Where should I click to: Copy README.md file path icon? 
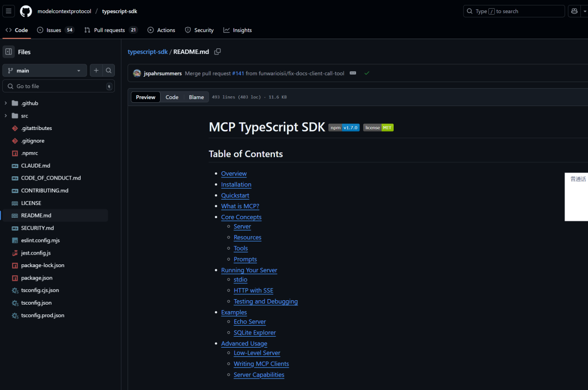(217, 52)
